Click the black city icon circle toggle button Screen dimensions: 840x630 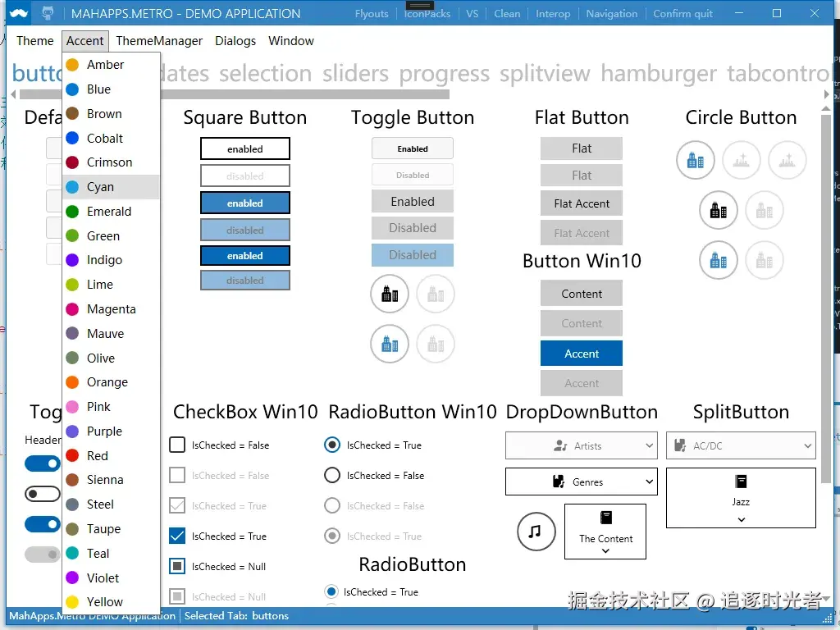click(390, 294)
